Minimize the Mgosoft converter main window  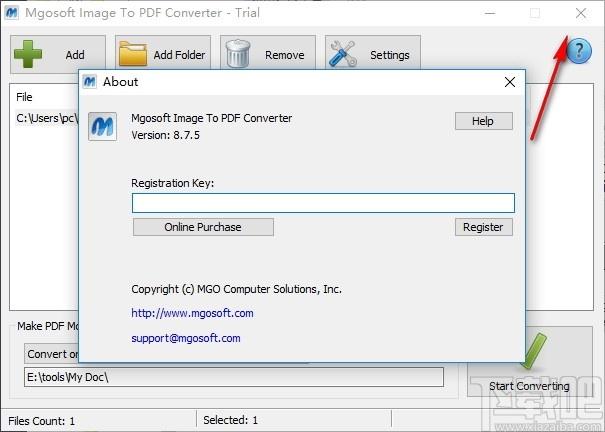489,14
